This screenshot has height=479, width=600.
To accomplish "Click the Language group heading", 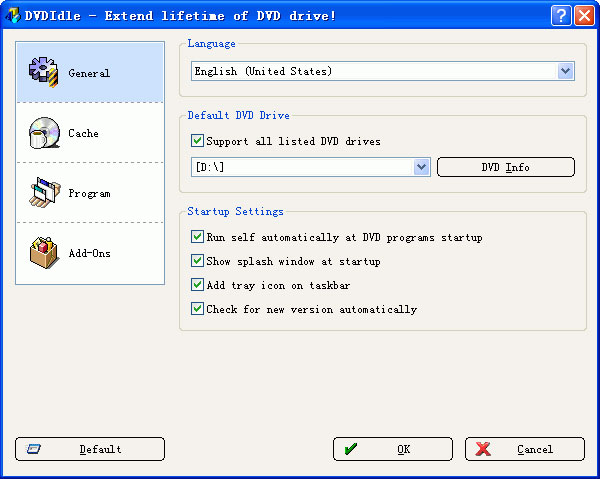I will click(x=211, y=44).
